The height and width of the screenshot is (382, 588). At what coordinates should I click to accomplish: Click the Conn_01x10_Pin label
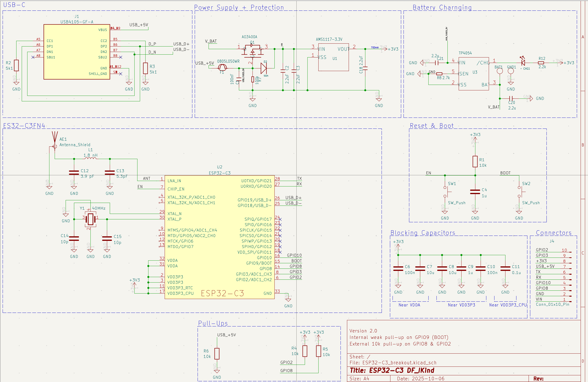coord(552,304)
